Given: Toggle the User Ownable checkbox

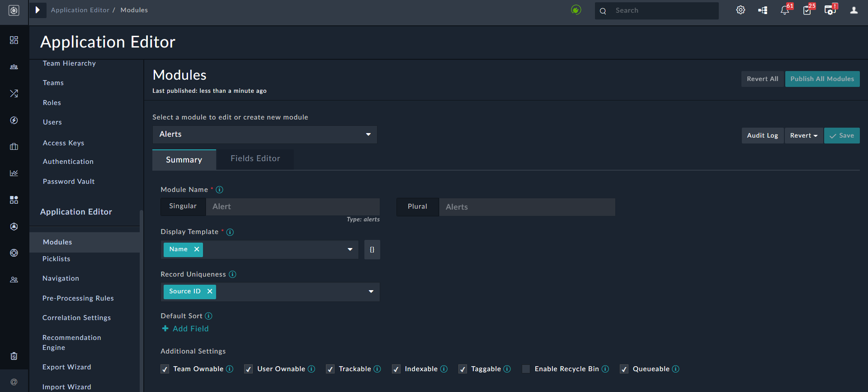Looking at the screenshot, I should tap(249, 369).
